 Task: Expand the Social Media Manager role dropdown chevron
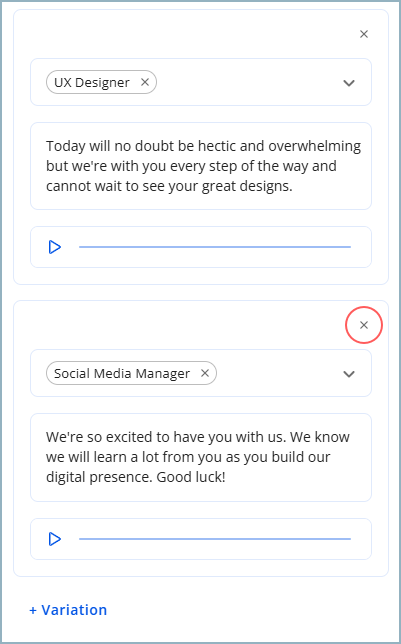(x=349, y=374)
